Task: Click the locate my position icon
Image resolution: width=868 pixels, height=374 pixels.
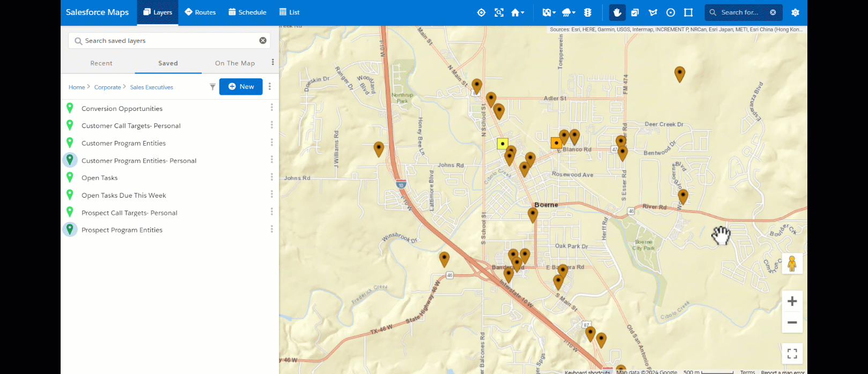Action: [x=481, y=12]
